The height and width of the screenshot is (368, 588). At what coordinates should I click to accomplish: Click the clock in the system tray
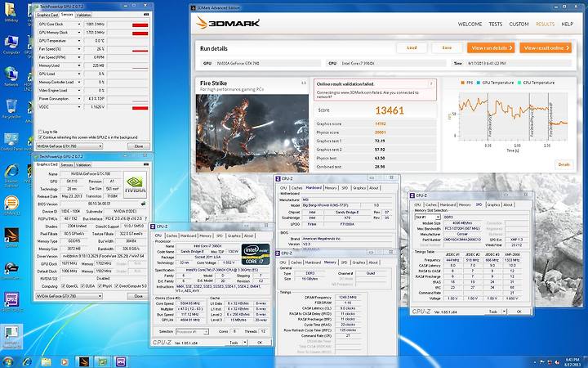click(572, 362)
